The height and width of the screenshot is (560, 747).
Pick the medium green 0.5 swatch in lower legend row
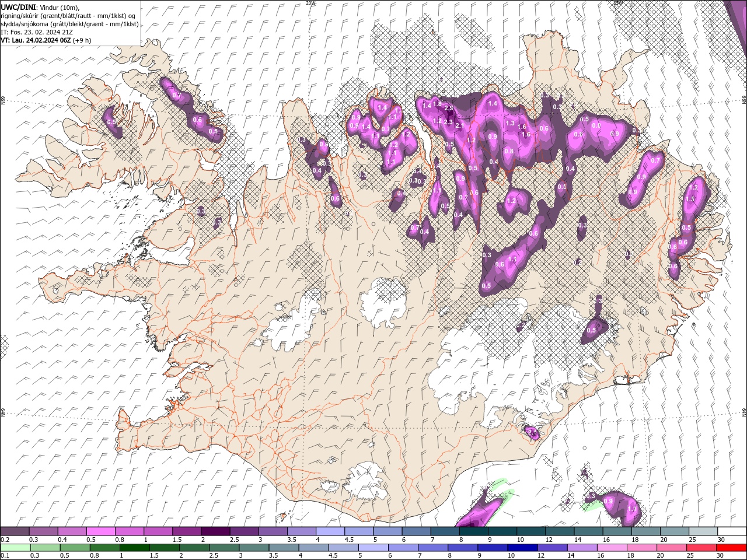tap(75, 548)
